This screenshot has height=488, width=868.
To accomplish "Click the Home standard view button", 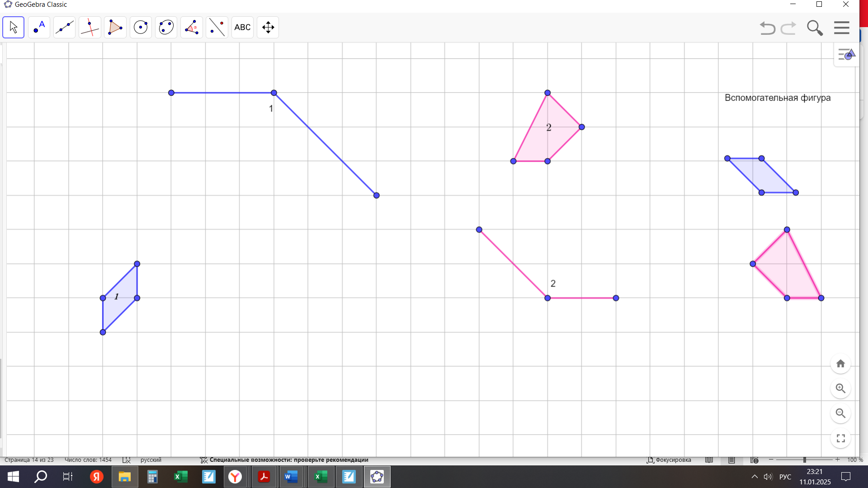I will pos(840,364).
